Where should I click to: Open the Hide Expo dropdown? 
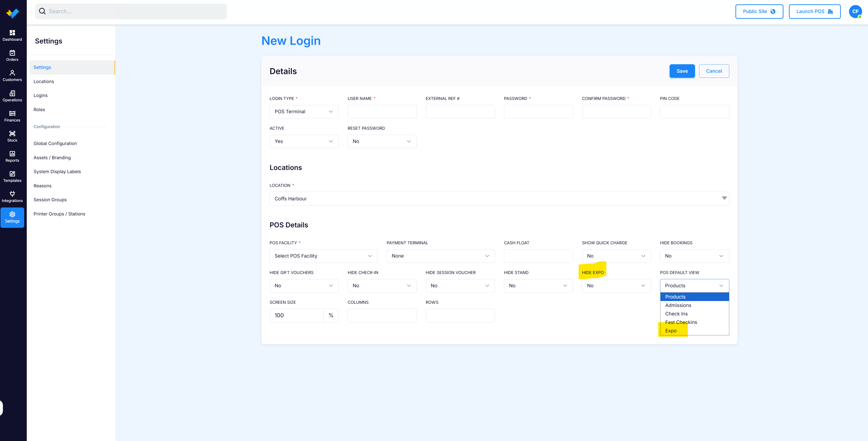pos(616,285)
